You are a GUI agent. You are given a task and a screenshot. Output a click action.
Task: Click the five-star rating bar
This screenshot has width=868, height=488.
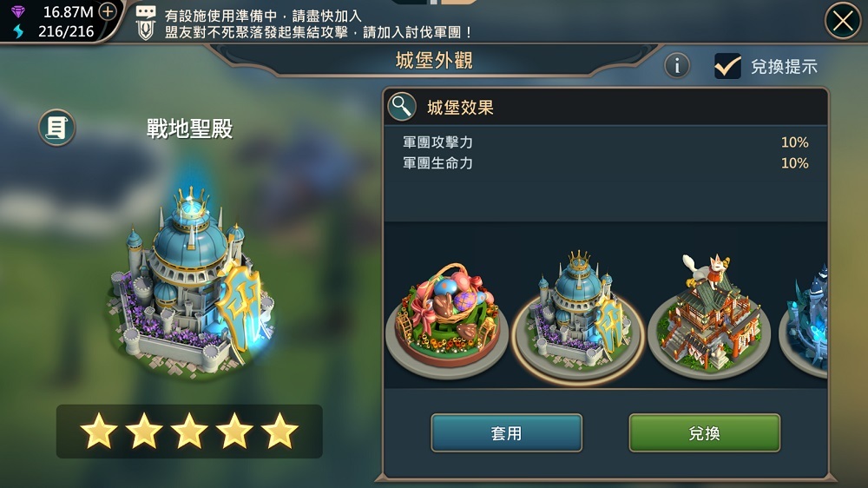pyautogui.click(x=189, y=431)
